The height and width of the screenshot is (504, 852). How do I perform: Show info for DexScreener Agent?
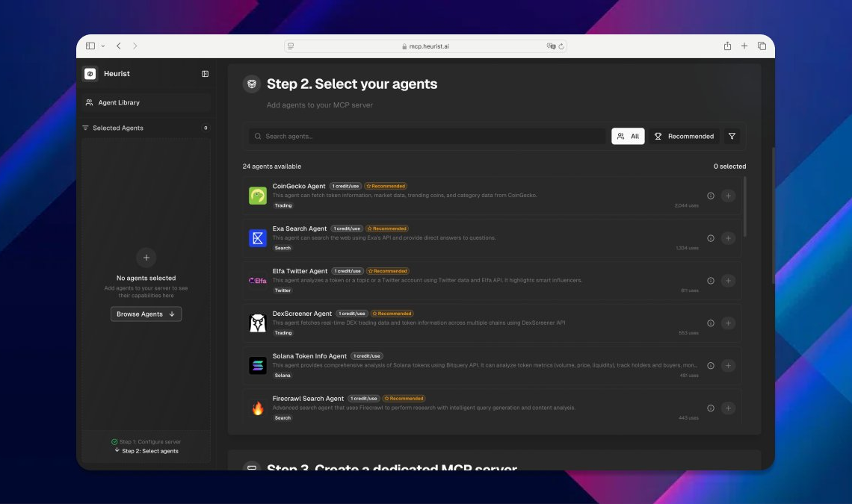(x=711, y=323)
